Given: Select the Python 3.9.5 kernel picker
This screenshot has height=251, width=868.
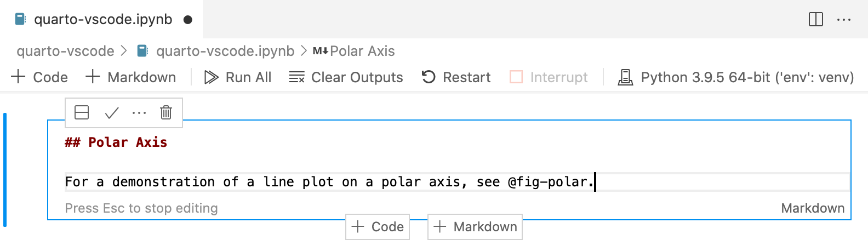Looking at the screenshot, I should 736,77.
